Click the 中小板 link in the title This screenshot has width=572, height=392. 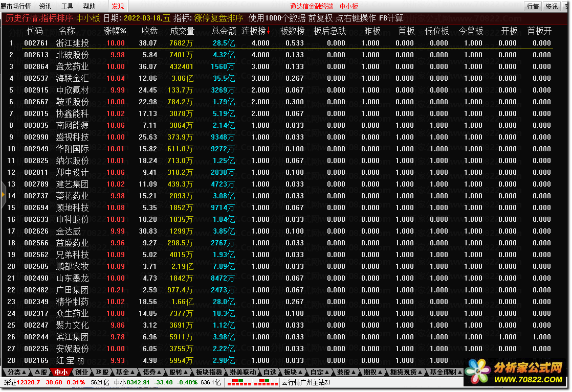[349, 6]
